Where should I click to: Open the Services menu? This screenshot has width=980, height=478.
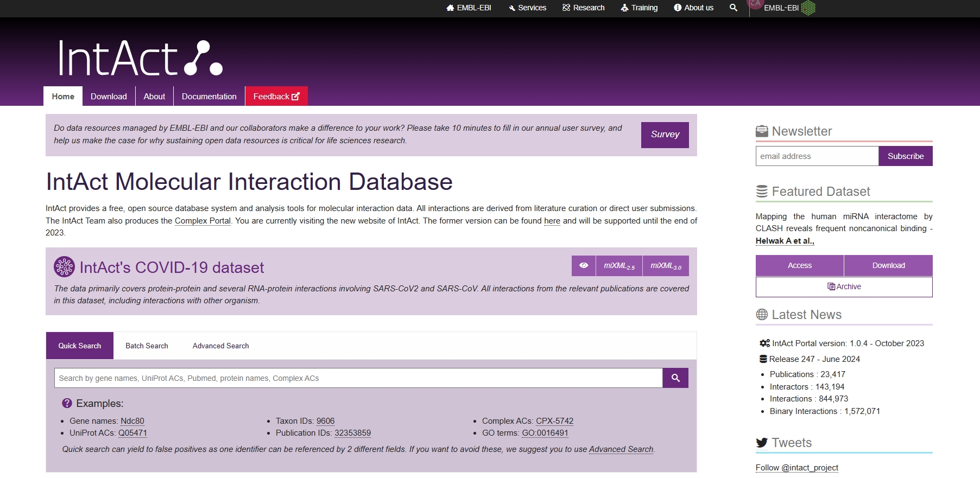(528, 8)
